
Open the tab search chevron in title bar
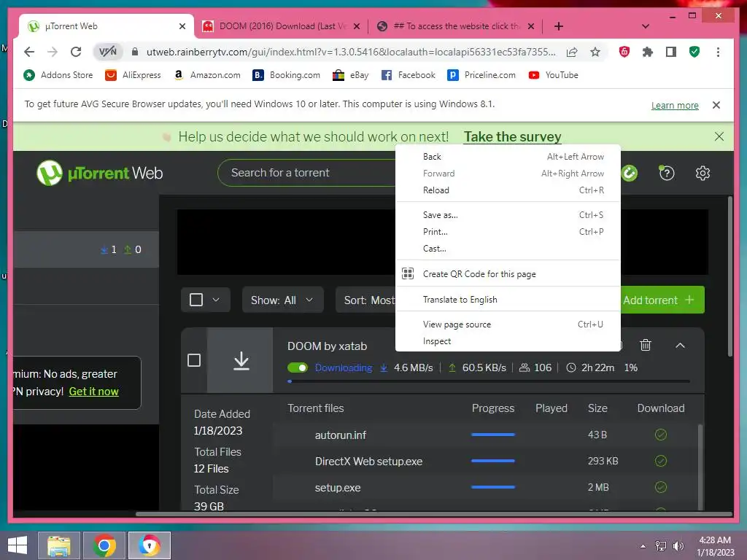click(x=645, y=26)
